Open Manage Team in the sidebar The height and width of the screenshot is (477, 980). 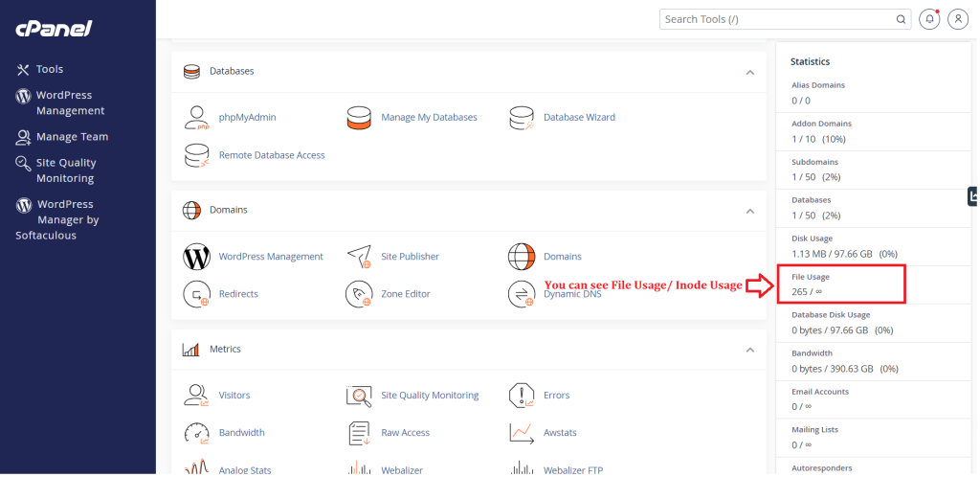point(72,137)
